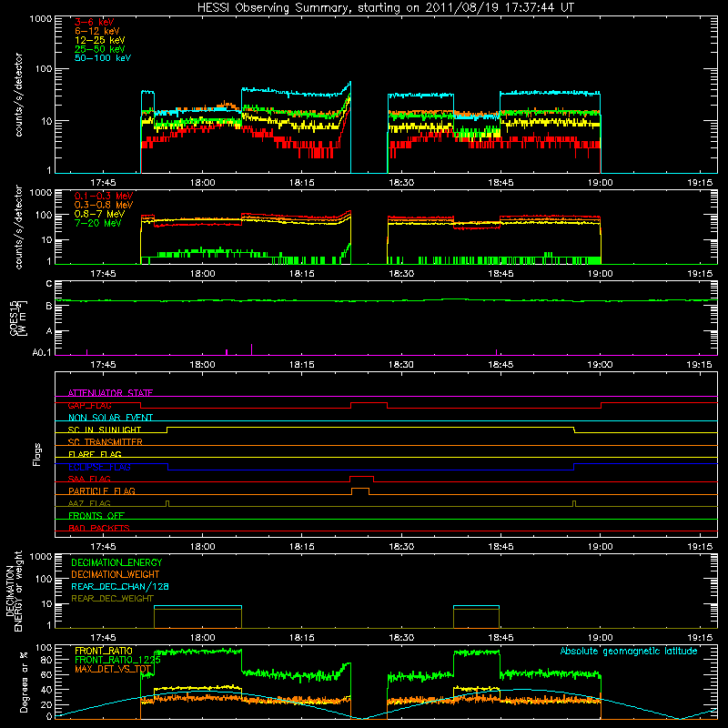Click the GAP_FLAG raised step between 18:22 and 18:28
Viewport: 728px width, 728px height.
tap(369, 403)
